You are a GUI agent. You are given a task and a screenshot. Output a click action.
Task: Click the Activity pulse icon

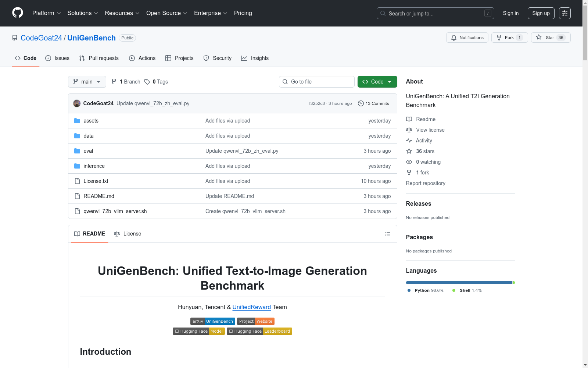point(409,141)
